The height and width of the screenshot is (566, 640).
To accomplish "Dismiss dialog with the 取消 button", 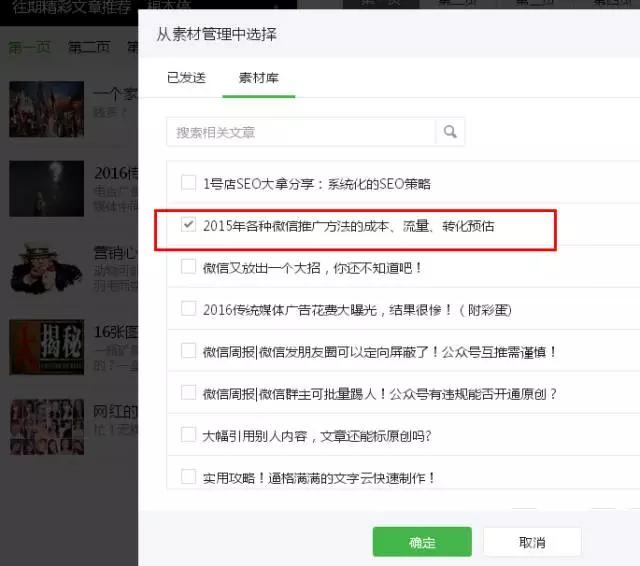I will point(532,542).
